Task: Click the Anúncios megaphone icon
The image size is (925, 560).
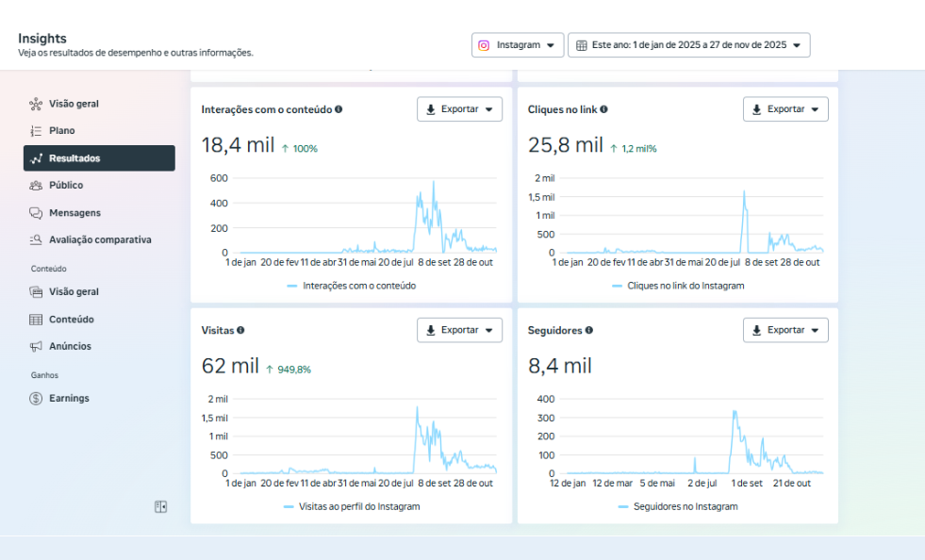Action: (x=36, y=347)
